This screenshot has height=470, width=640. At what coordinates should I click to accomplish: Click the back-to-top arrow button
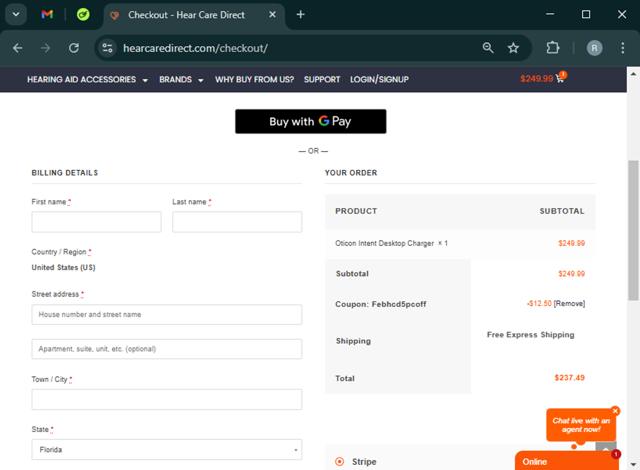pyautogui.click(x=606, y=448)
